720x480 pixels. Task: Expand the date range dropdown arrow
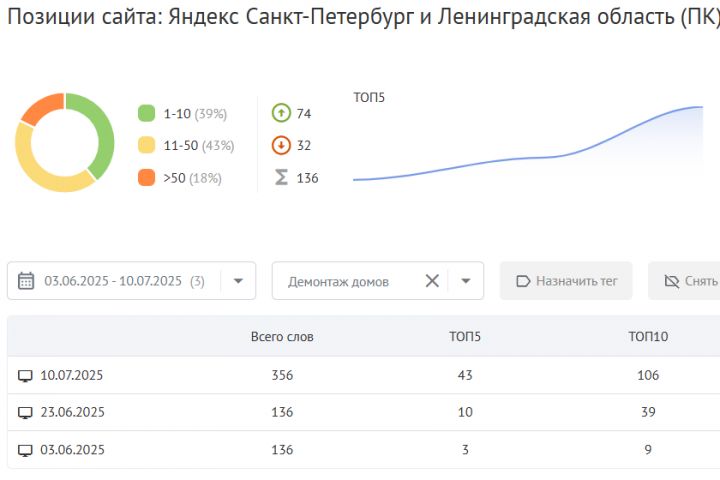238,281
